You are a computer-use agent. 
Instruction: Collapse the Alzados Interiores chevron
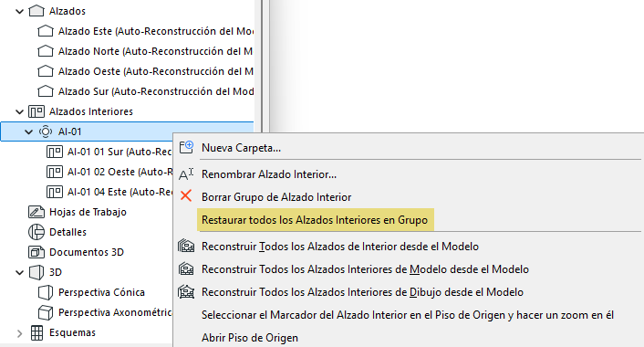[x=19, y=111]
